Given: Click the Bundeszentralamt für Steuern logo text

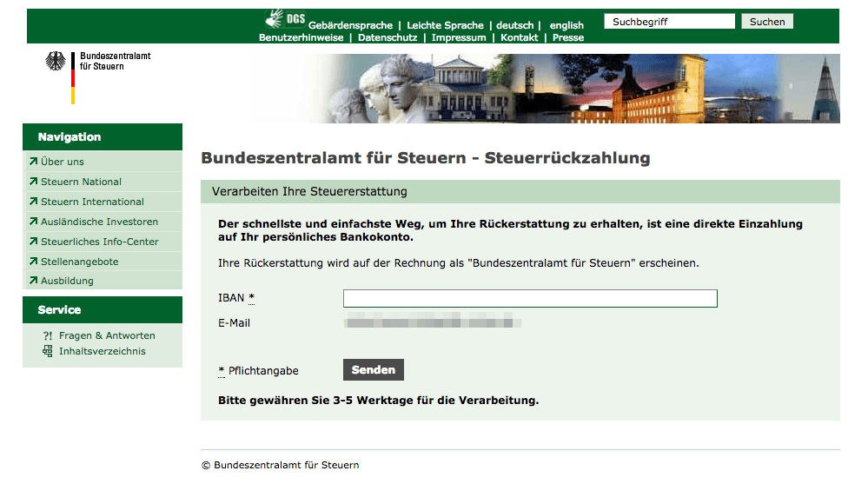Looking at the screenshot, I should [x=116, y=61].
